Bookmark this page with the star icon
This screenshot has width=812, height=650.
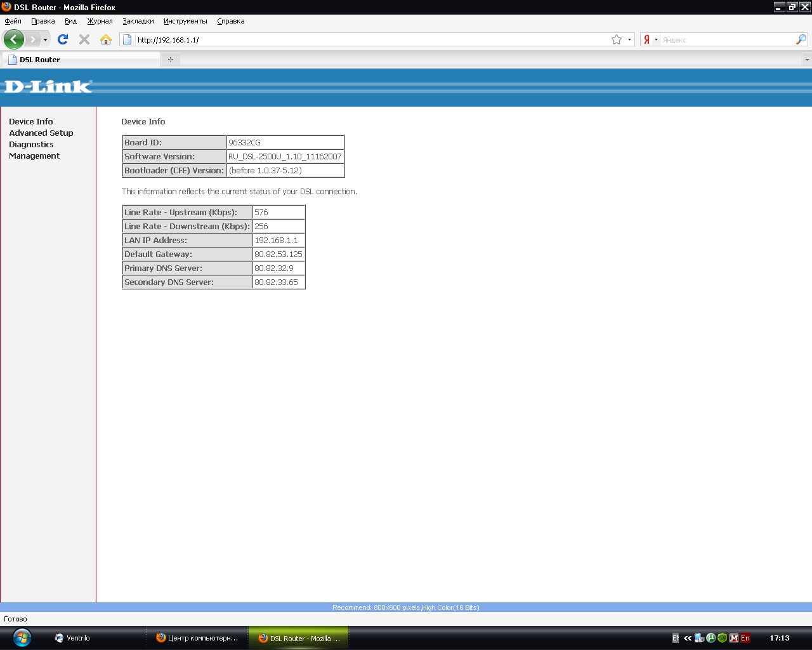[616, 39]
